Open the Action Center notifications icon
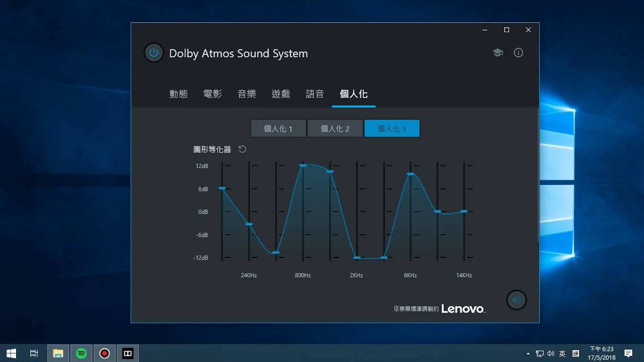644x362 pixels. click(x=628, y=353)
